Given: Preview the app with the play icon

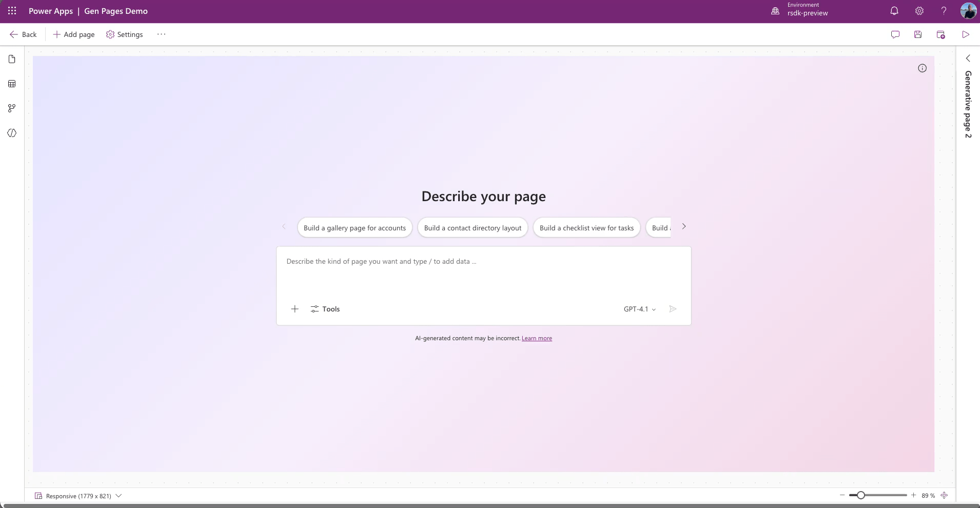Looking at the screenshot, I should click(965, 34).
